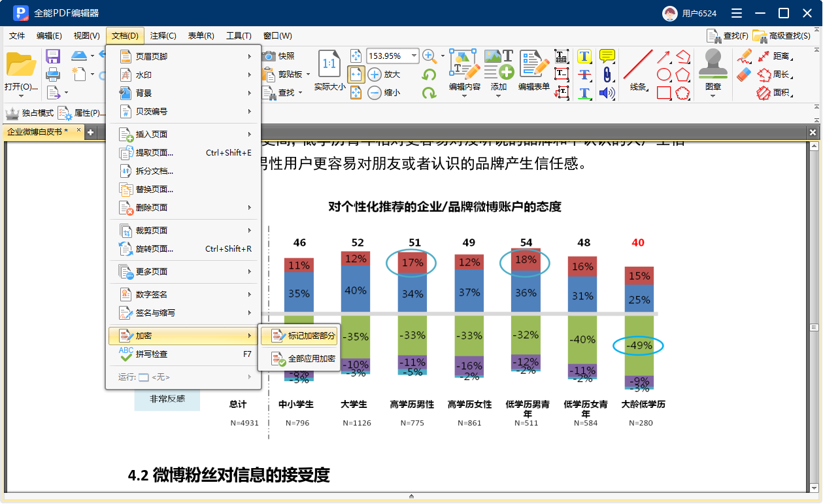Click the Edit Form (编辑表单) icon
823x504 pixels.
coord(533,66)
